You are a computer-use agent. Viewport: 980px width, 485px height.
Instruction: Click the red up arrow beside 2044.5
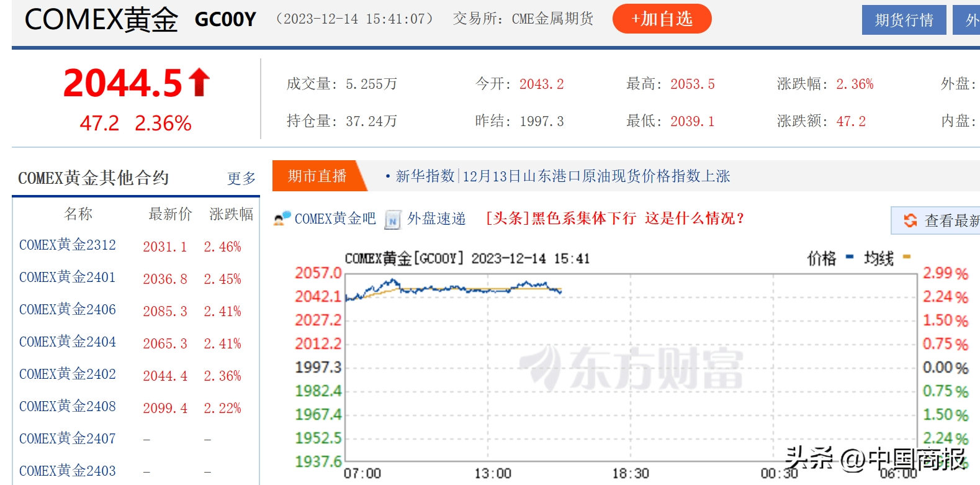199,83
